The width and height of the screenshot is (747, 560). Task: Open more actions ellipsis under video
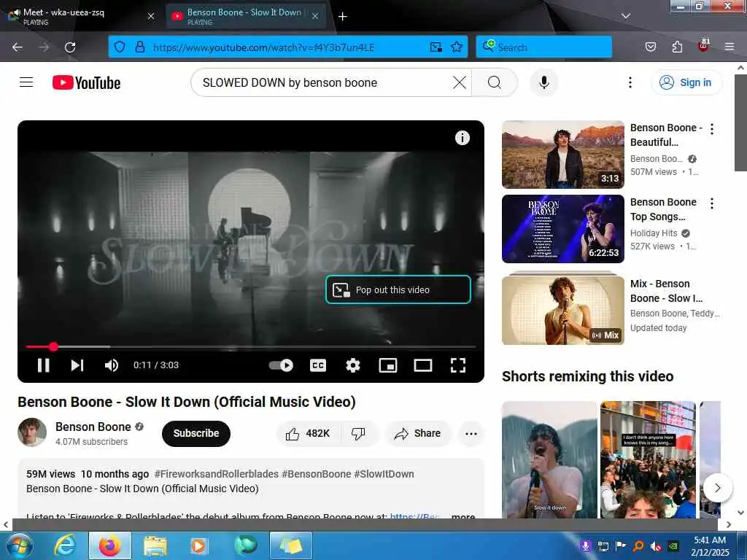(471, 433)
